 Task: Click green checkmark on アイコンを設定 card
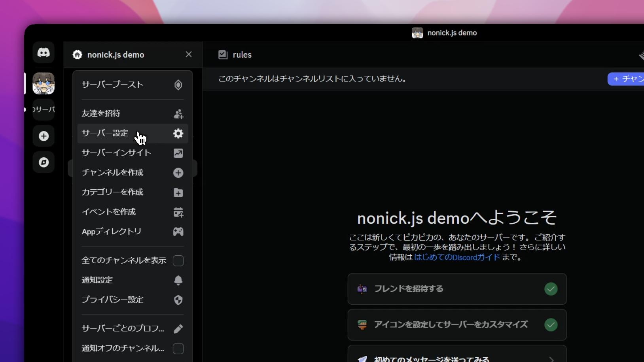pos(551,325)
